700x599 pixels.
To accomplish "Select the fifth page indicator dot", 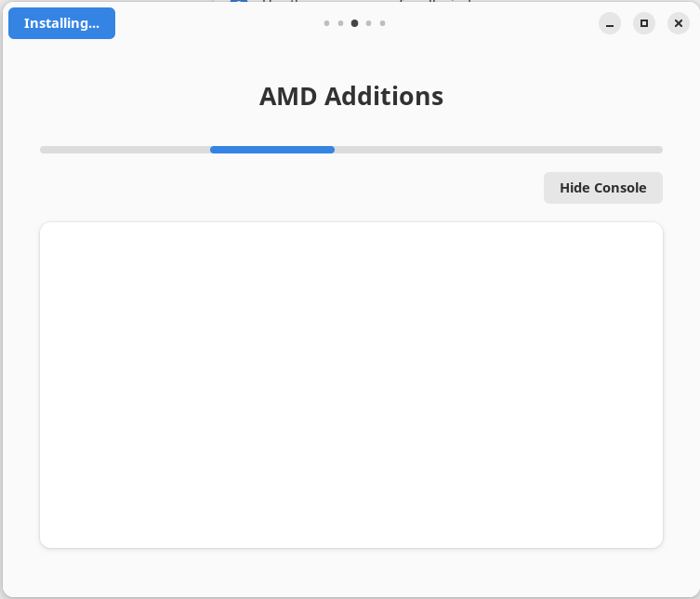I will click(x=383, y=23).
